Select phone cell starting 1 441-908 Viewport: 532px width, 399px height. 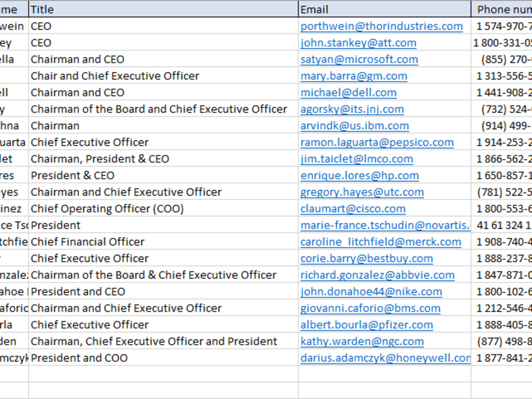502,92
